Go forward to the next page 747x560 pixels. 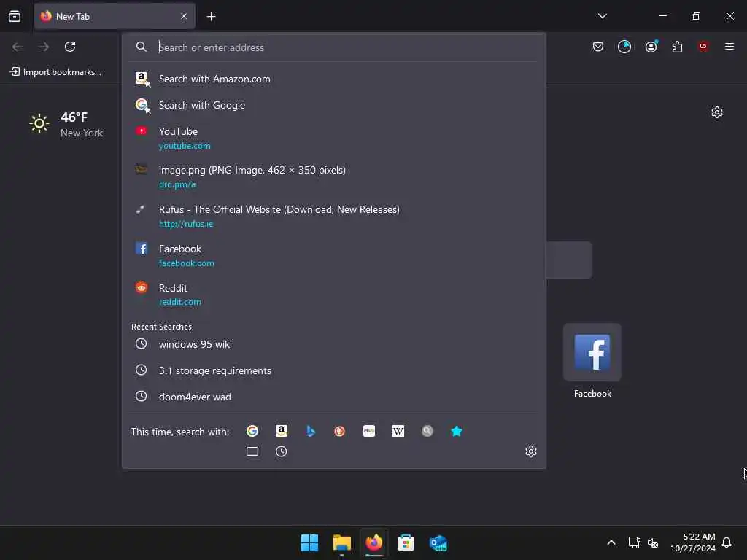pos(44,47)
